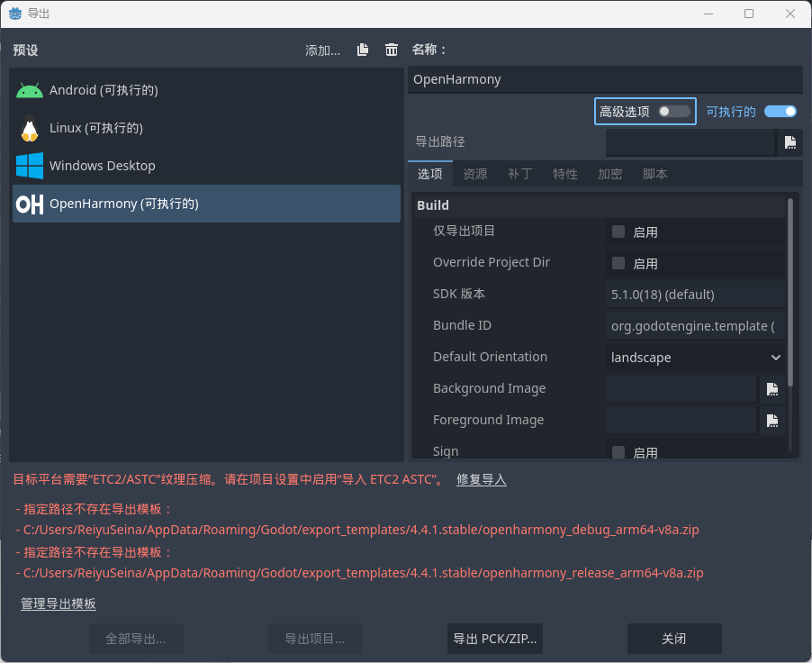Open Default Orientation landscape dropdown
Screen dimensions: 812x663
click(x=695, y=358)
